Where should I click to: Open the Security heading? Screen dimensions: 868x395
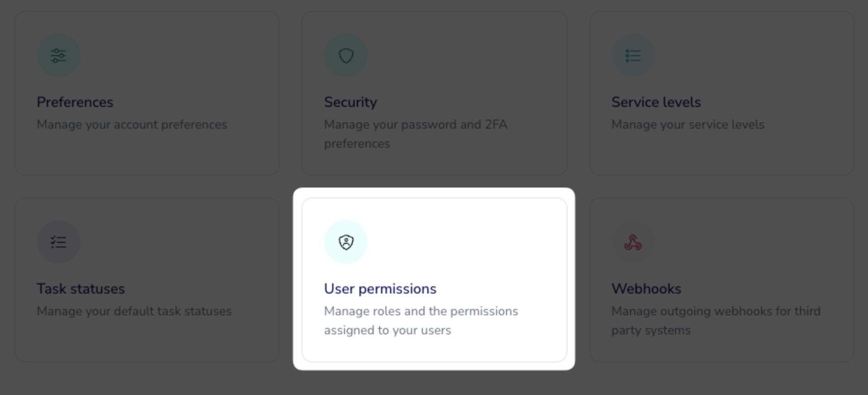350,102
